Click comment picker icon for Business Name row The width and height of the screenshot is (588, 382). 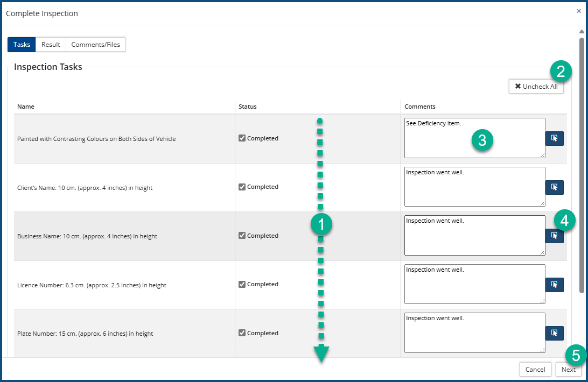point(554,236)
